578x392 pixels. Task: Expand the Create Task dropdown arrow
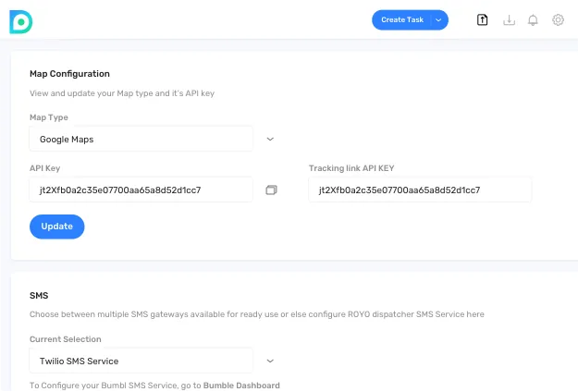coord(438,20)
